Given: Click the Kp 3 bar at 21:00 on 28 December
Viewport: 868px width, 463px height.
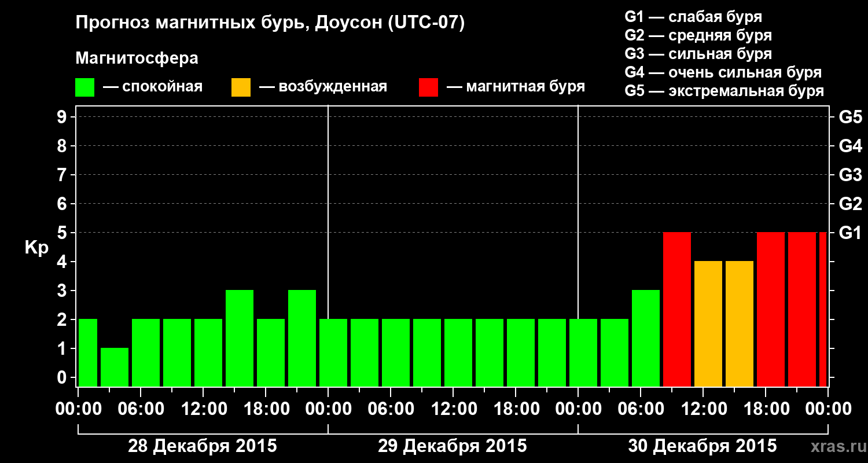Looking at the screenshot, I should (x=302, y=338).
